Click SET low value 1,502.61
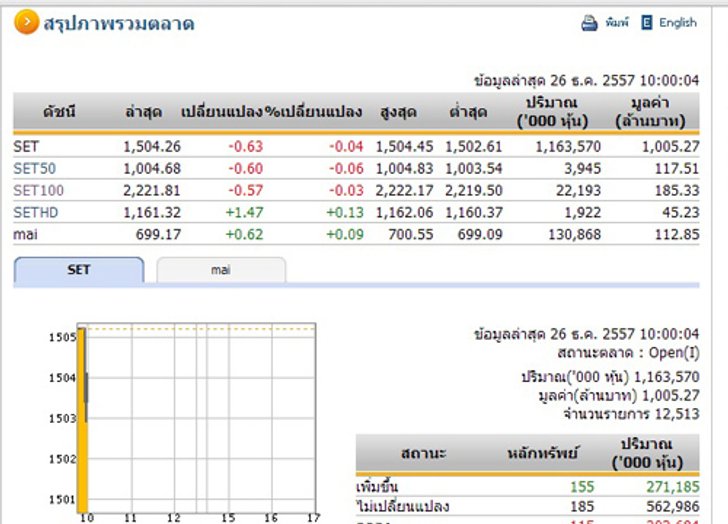The height and width of the screenshot is (524, 728). click(x=474, y=146)
